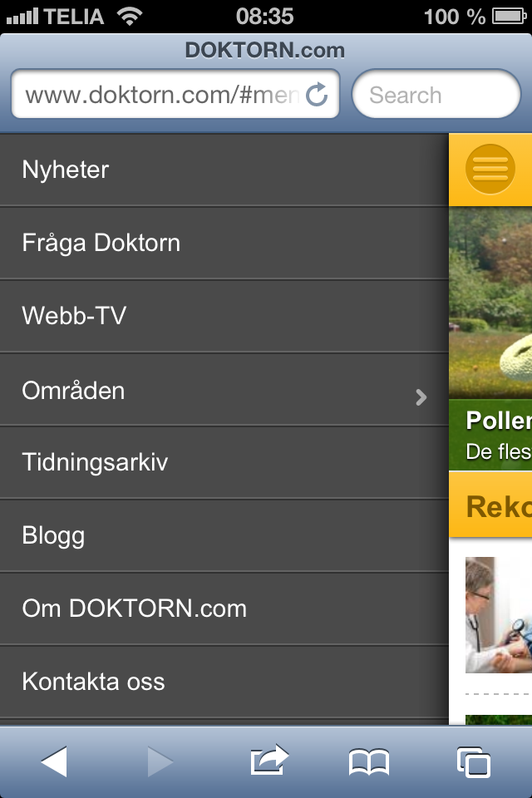Open Om DOKTORN.com page
Image resolution: width=532 pixels, height=798 pixels.
point(135,608)
